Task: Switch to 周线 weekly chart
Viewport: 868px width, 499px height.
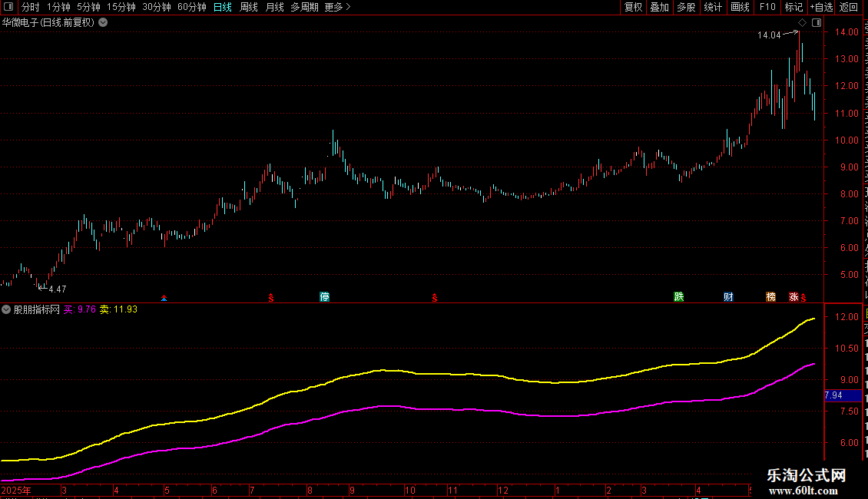Action: pos(249,7)
